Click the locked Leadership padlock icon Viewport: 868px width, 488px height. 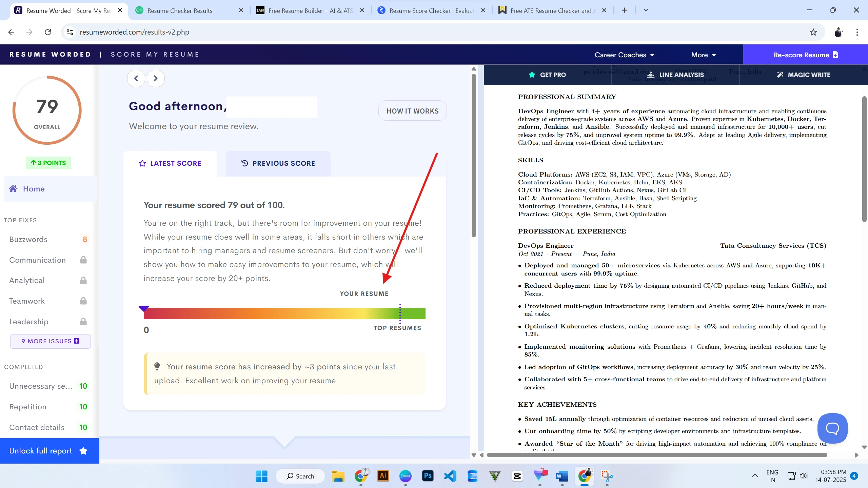click(x=83, y=322)
